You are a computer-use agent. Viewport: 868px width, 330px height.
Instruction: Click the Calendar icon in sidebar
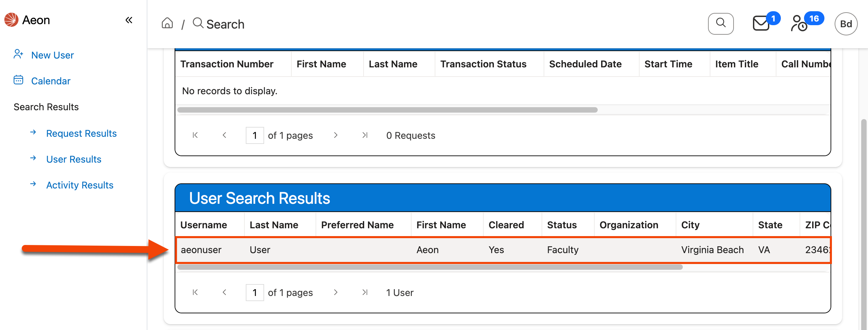coord(18,80)
